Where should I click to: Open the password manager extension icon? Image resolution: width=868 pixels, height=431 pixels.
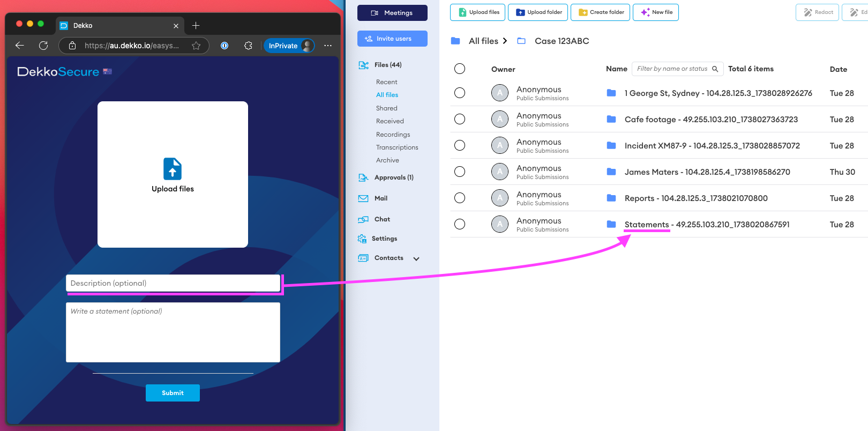[x=225, y=46]
